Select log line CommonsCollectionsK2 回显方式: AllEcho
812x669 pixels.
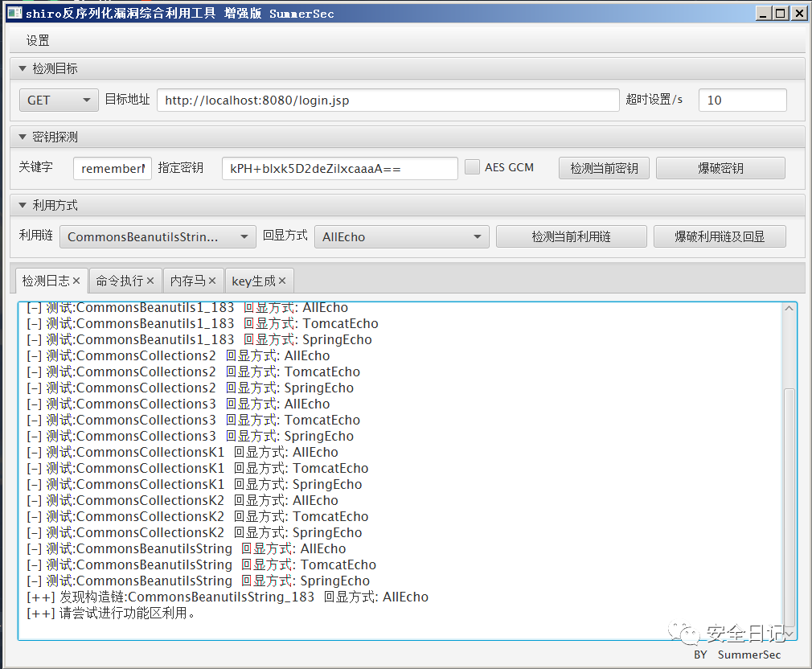[x=182, y=500]
